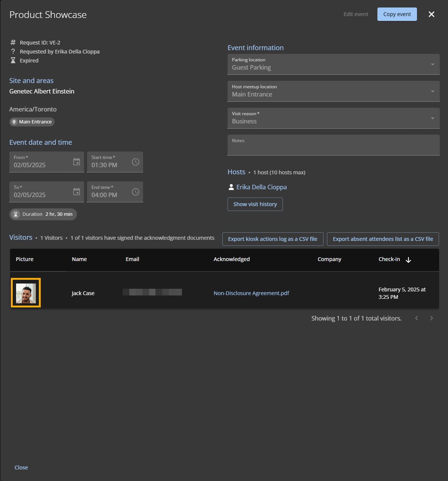
Task: Open Non-Disclosure Agreement.pdf link
Action: pyautogui.click(x=251, y=293)
